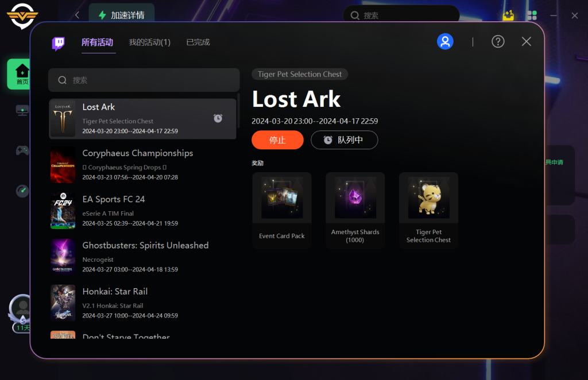
Task: Switch to 已完成 tab
Action: (198, 42)
